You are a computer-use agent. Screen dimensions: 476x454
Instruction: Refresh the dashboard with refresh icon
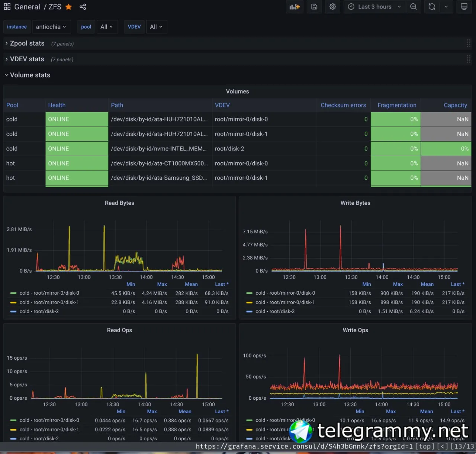point(432,7)
